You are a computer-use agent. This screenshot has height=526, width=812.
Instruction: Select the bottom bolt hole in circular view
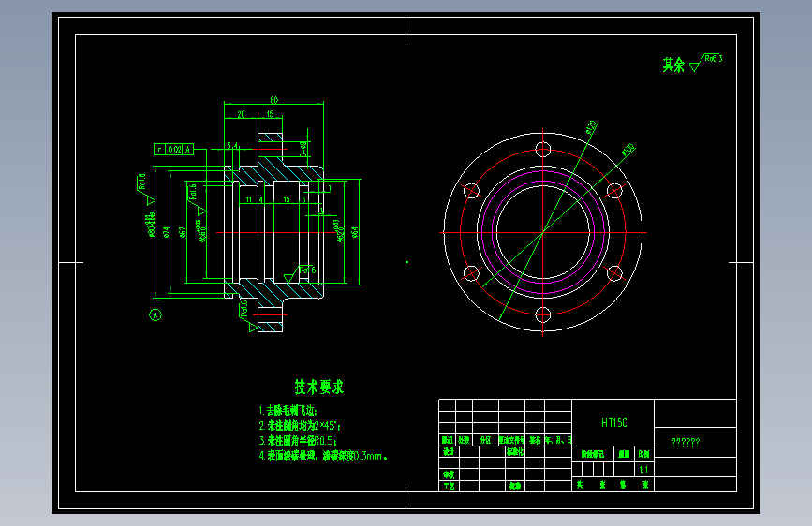pyautogui.click(x=542, y=314)
